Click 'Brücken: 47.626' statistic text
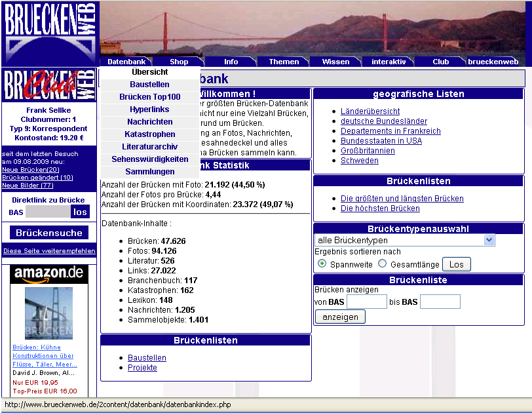The width and height of the screenshot is (532, 413). pos(157,241)
